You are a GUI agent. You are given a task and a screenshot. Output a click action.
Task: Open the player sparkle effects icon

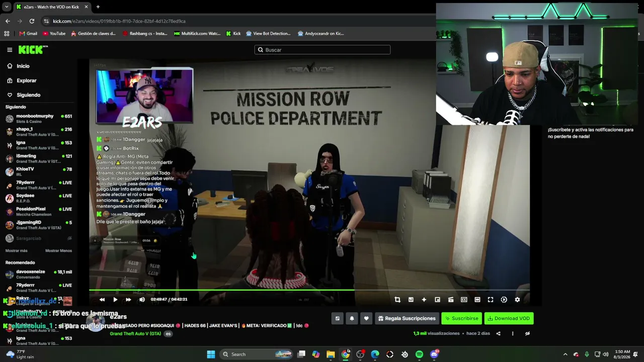click(x=424, y=300)
